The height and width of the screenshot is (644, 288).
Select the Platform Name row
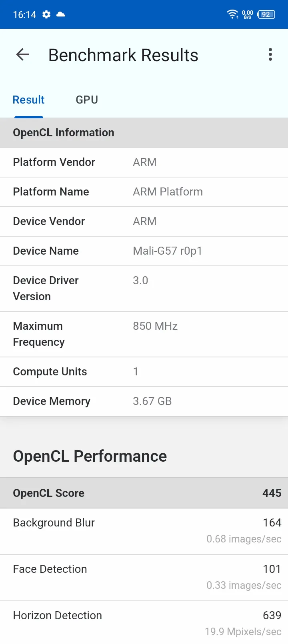[144, 192]
